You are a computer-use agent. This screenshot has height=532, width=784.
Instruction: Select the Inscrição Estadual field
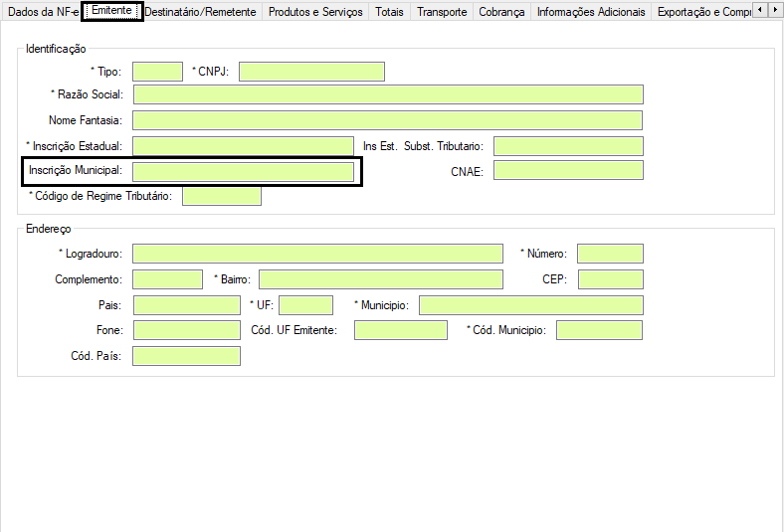coord(243,146)
